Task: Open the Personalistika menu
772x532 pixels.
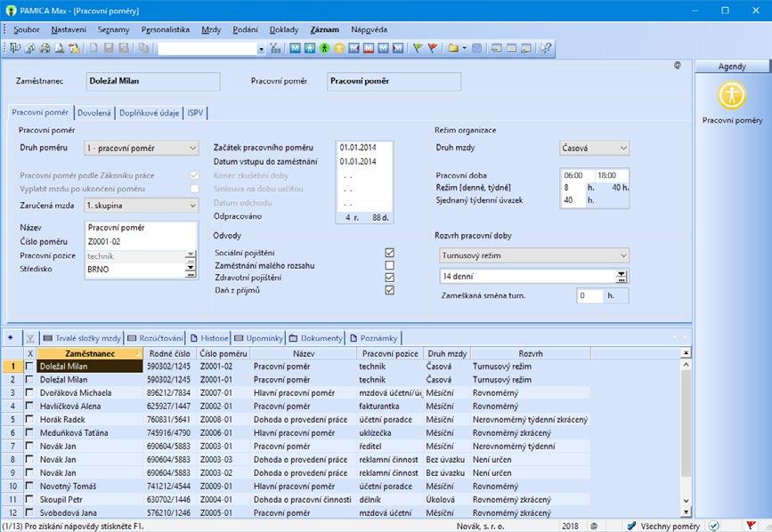Action: pos(166,29)
